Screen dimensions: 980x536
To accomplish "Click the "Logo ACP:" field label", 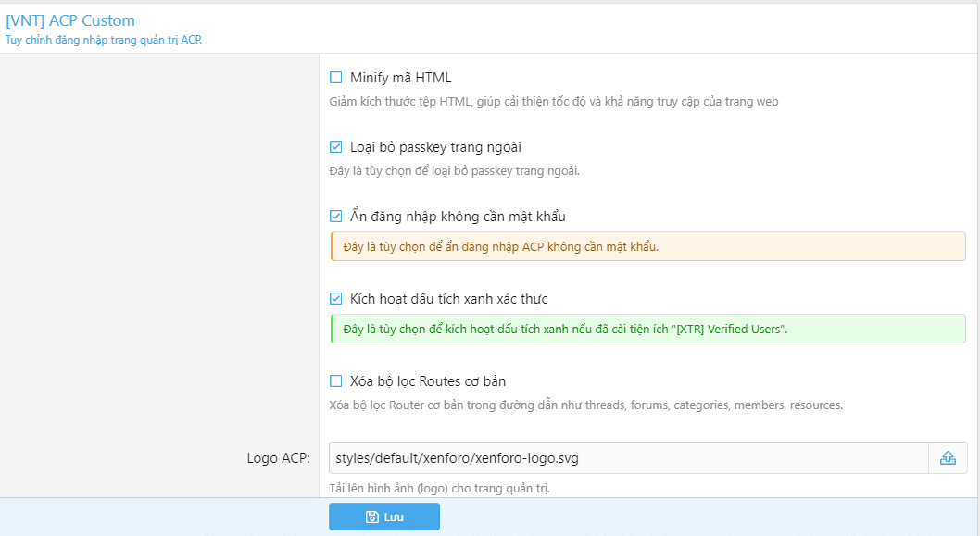I will tap(278, 458).
